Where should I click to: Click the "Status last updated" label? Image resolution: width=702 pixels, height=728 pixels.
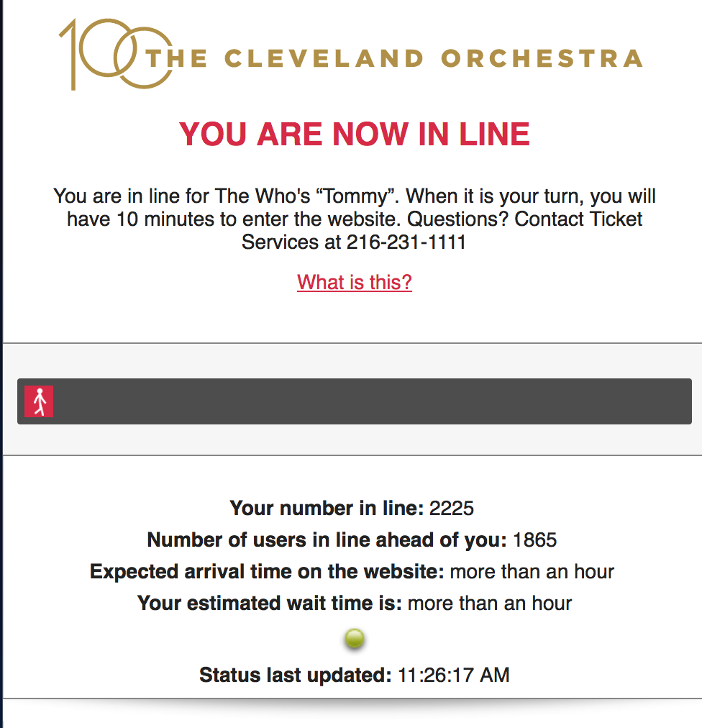coord(296,675)
